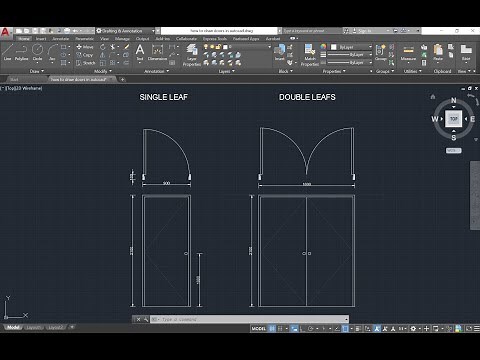Click the Rectangle tool icon
This screenshot has height=360, width=480.
tap(63, 47)
